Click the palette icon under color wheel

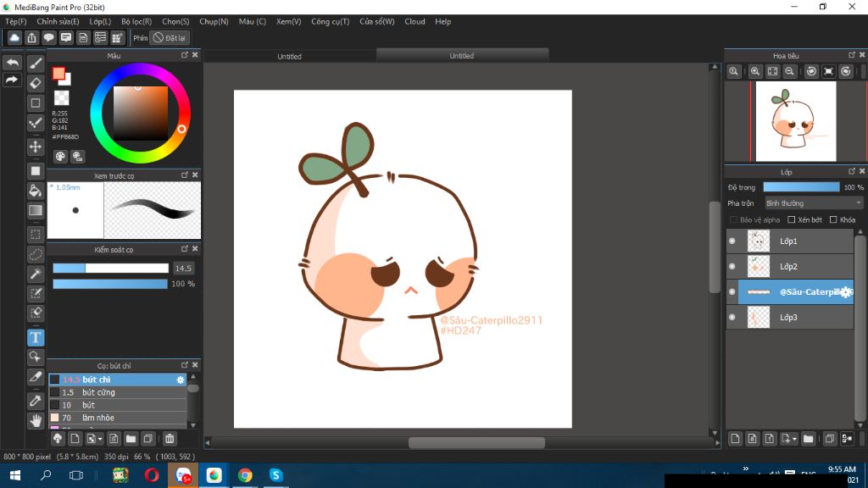60,157
